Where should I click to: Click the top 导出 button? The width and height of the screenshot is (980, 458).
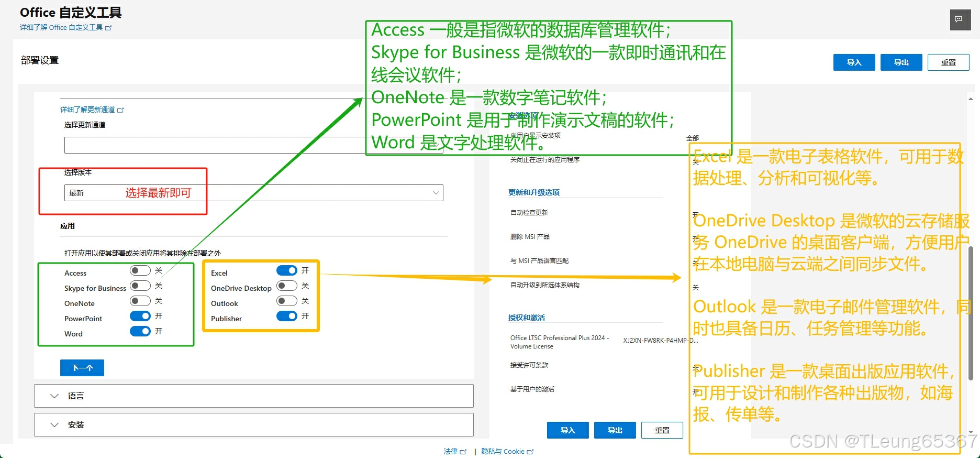click(x=901, y=62)
